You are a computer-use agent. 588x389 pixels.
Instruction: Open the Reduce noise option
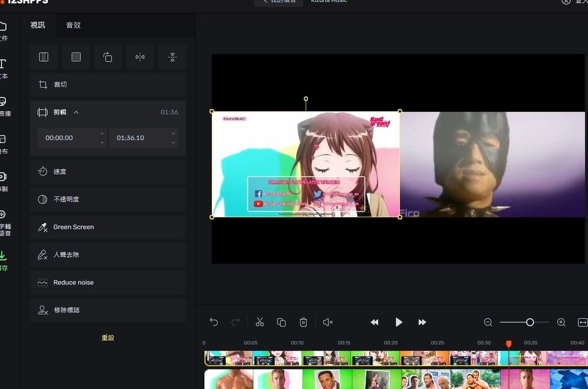click(x=108, y=283)
